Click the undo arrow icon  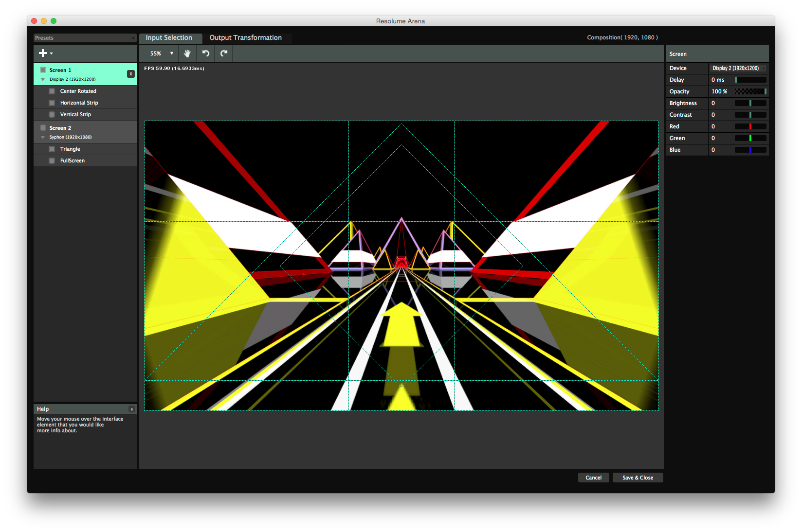tap(205, 53)
